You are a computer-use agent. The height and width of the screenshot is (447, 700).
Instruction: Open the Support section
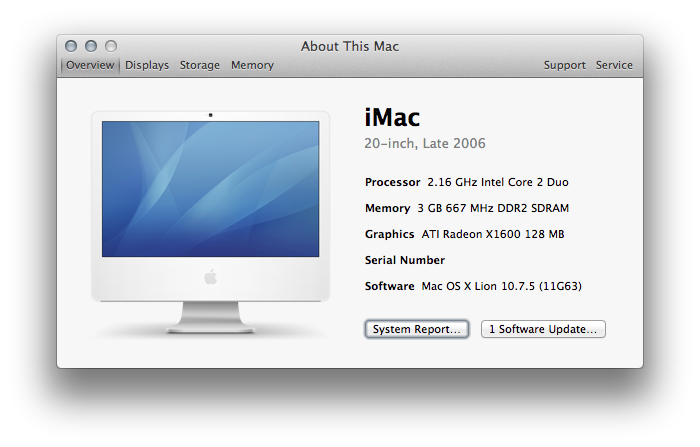[564, 65]
